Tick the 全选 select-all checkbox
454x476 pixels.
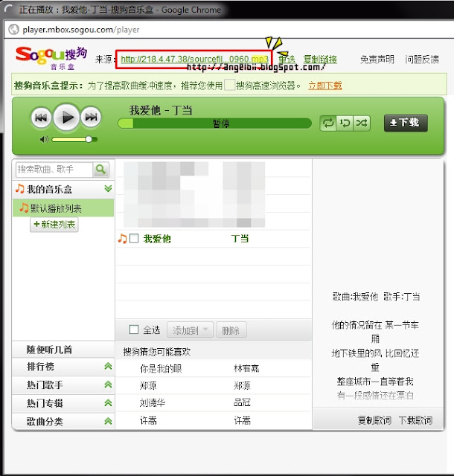(x=134, y=329)
